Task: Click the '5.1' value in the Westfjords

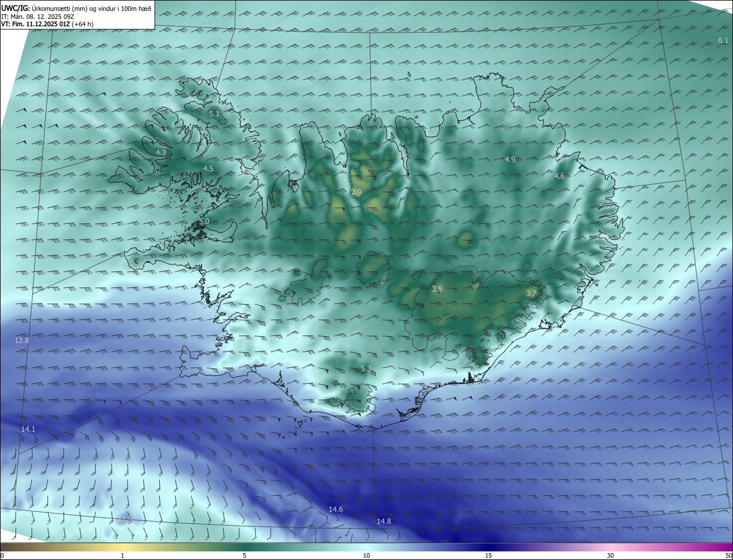Action: 214,113
